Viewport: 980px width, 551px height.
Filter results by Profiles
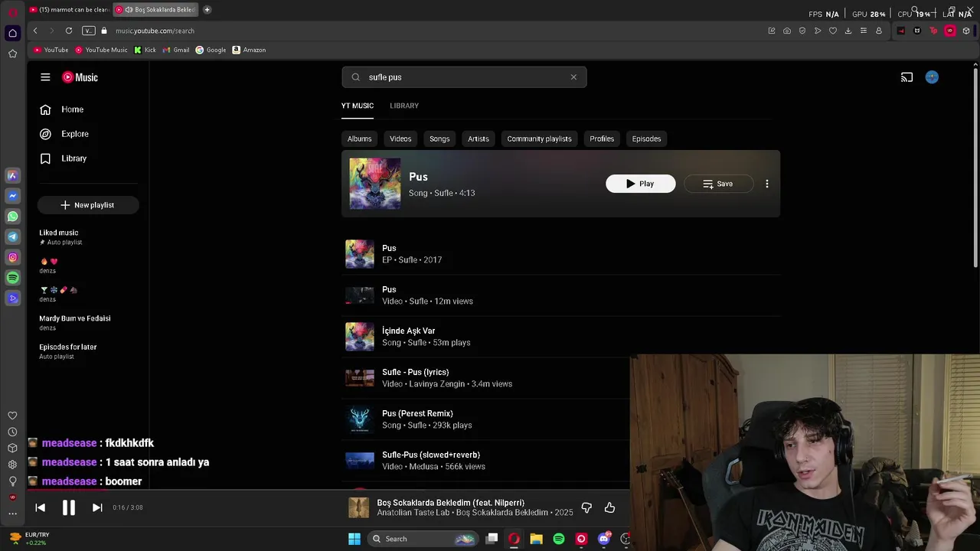[602, 139]
